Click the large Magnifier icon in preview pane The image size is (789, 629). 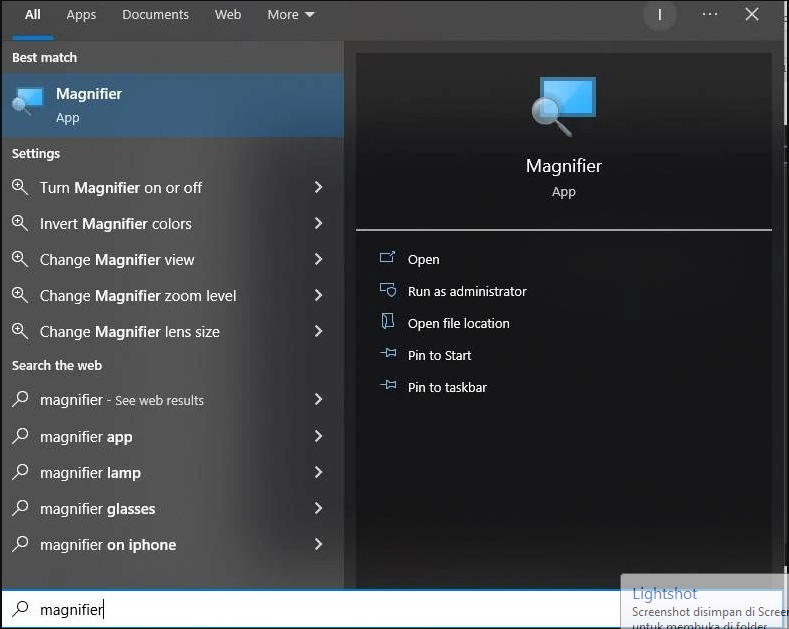pyautogui.click(x=564, y=106)
